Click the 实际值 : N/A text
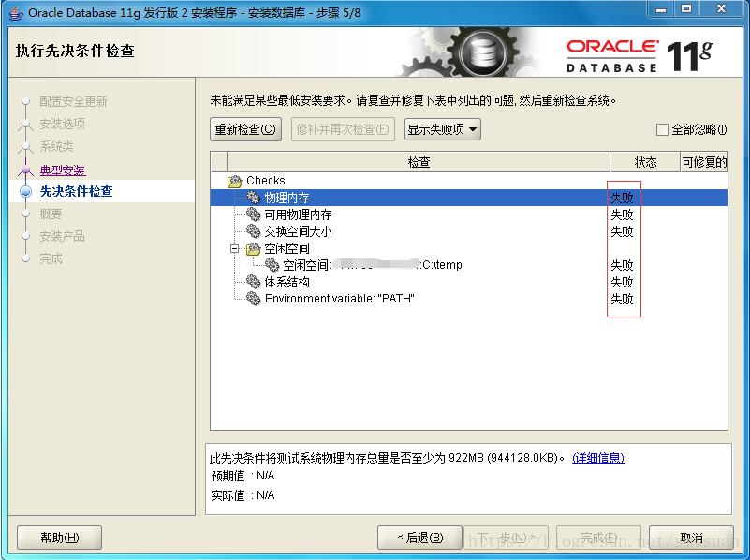 (243, 495)
